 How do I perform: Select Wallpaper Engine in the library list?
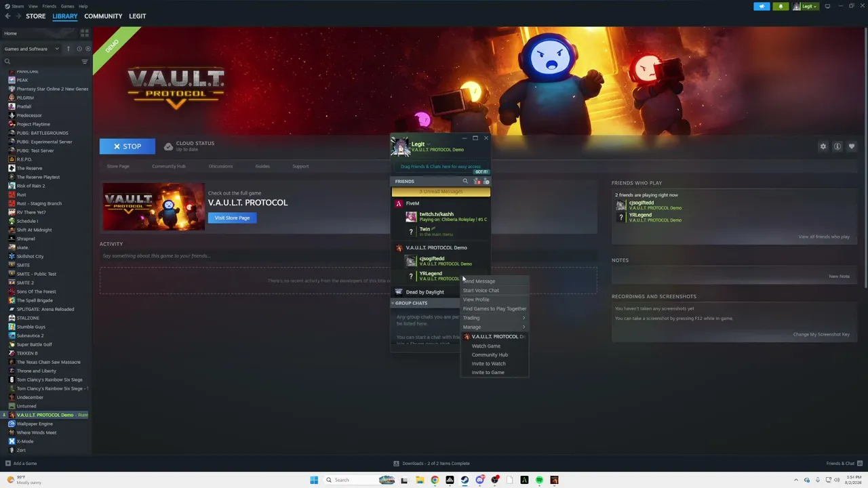(x=35, y=424)
